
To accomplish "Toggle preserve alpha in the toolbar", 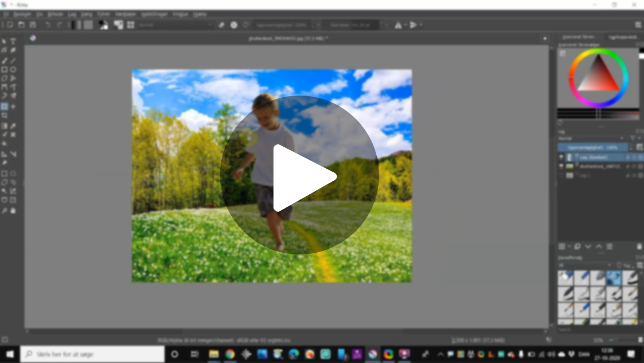I will (x=234, y=25).
